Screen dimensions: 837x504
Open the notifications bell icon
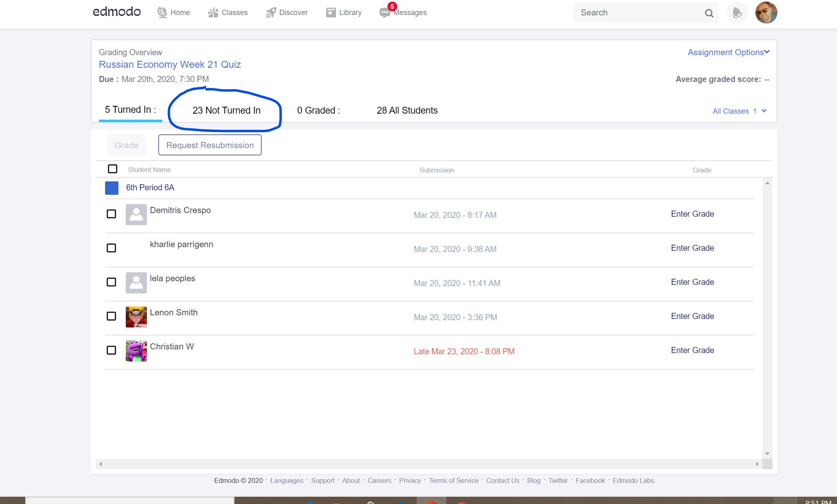click(737, 13)
